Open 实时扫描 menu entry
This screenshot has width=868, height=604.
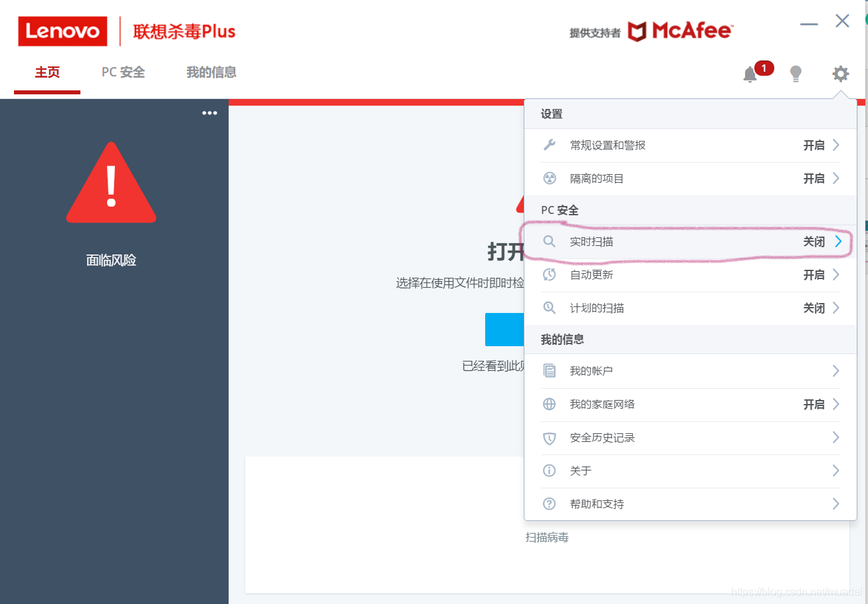click(690, 242)
